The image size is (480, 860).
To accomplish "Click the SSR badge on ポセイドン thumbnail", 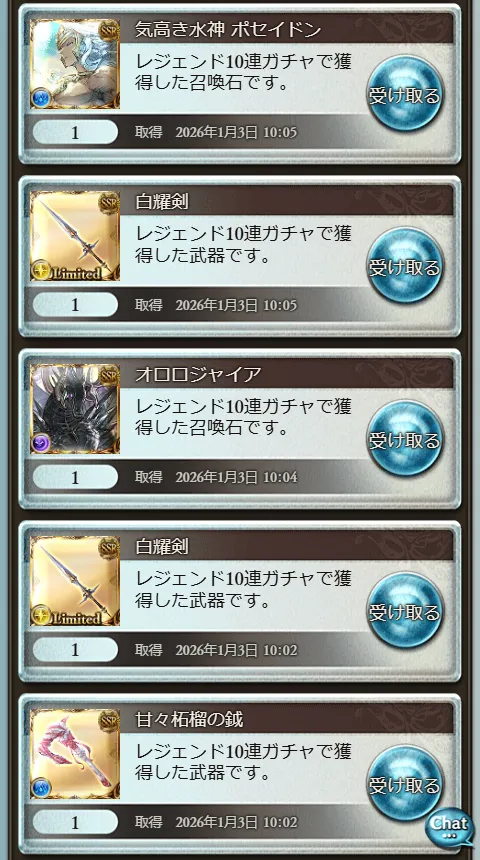I will click(109, 30).
